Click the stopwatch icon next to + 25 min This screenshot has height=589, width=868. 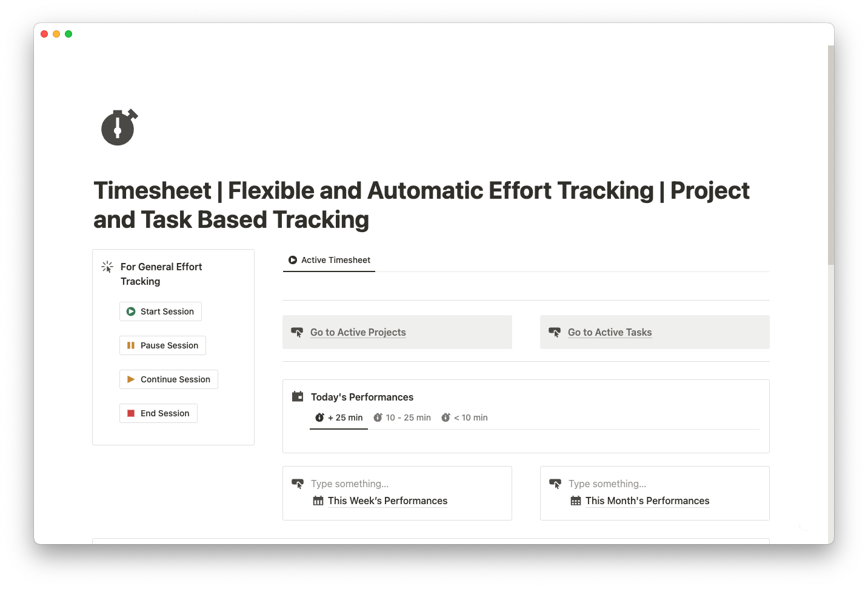point(319,418)
